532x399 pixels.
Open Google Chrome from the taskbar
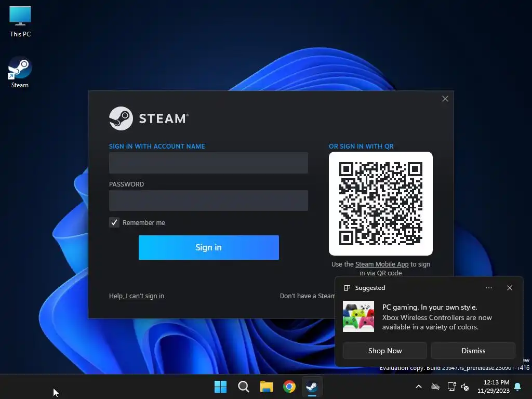coord(289,387)
